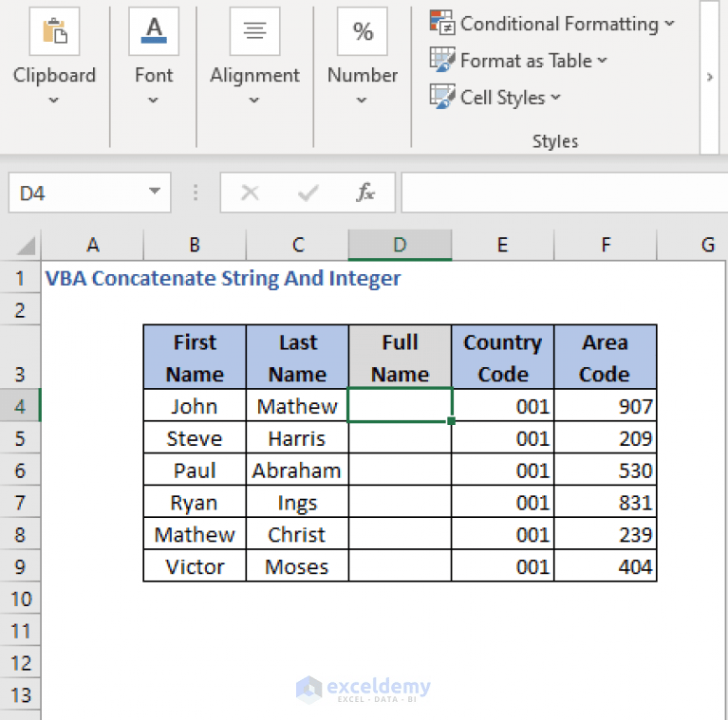Click the Name Box showing D4
The image size is (728, 720).
coord(89,193)
